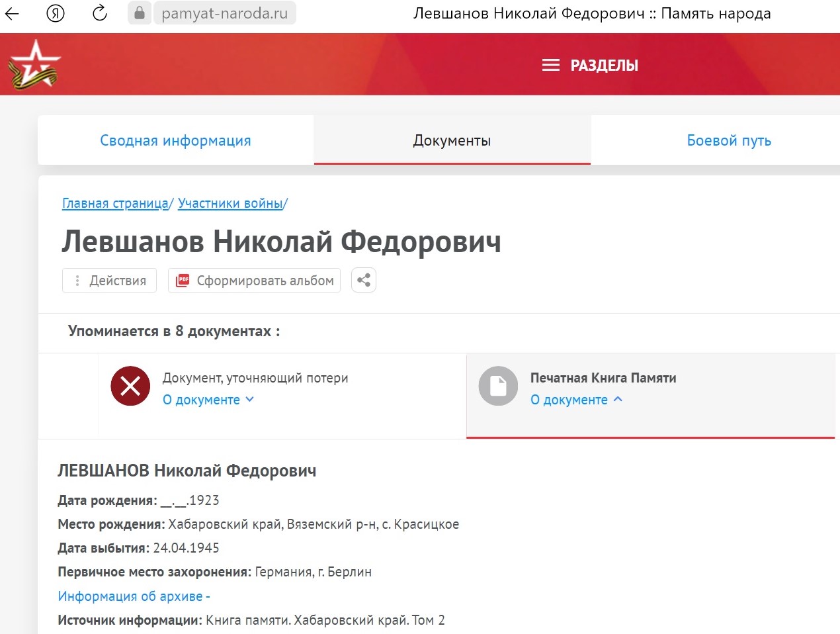Click the Дата выбытия 24.04.1945 line
The width and height of the screenshot is (840, 634).
click(138, 548)
